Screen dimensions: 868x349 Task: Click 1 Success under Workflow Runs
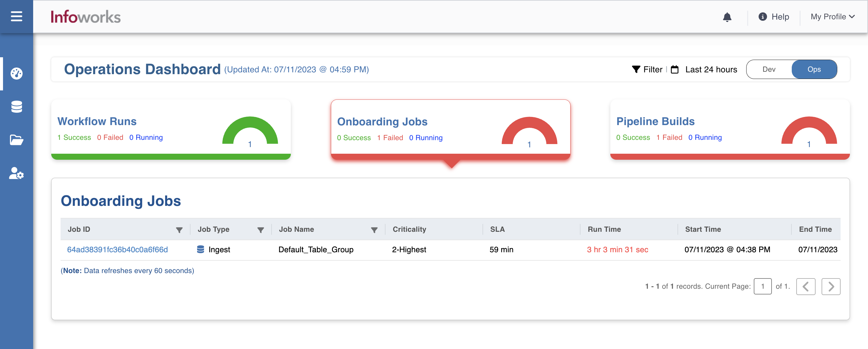tap(74, 137)
